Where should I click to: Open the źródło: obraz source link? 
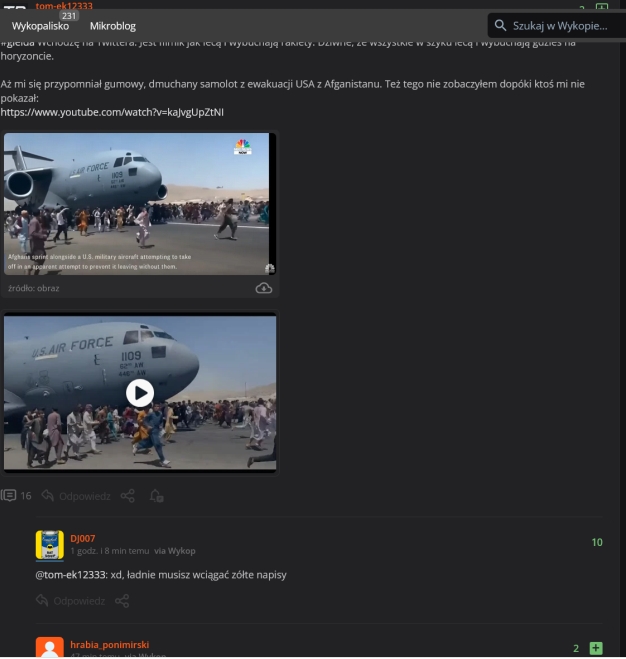click(x=34, y=288)
